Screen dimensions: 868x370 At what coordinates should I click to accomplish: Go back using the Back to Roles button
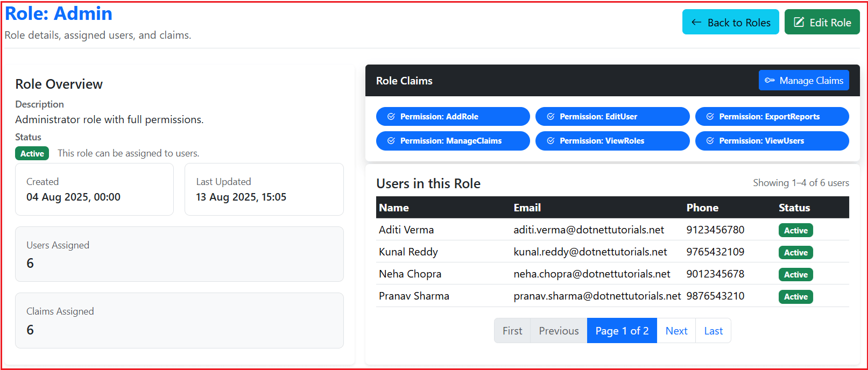click(730, 22)
